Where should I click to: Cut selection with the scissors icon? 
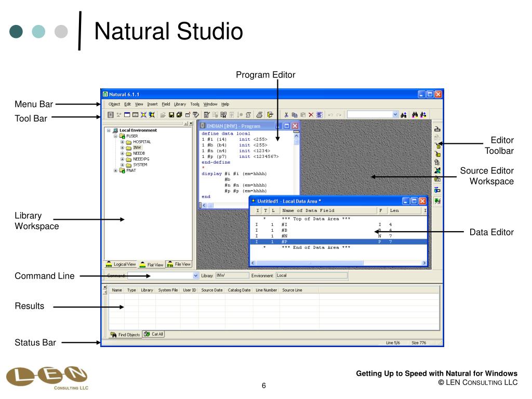click(286, 115)
